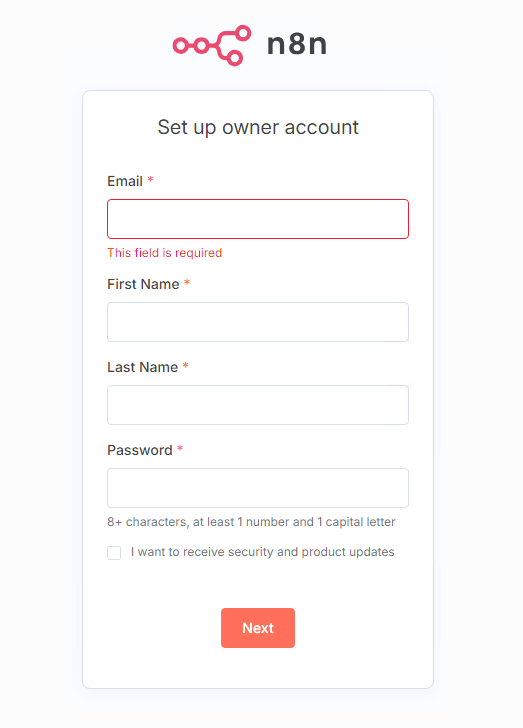Click the red asterisk beside Last Name
The width and height of the screenshot is (523, 728).
click(185, 365)
